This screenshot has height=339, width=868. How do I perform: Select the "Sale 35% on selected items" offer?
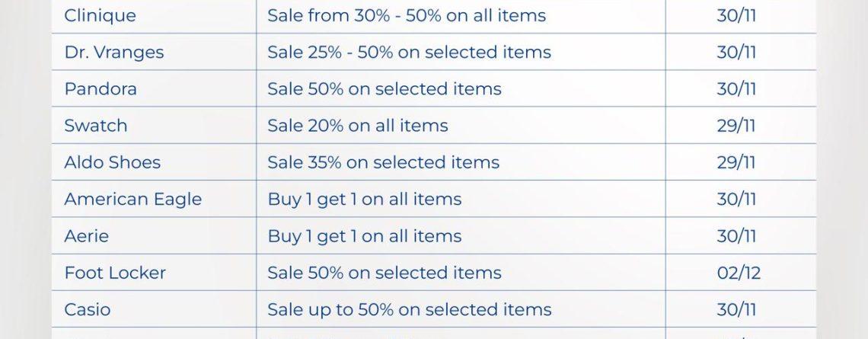[x=383, y=162]
